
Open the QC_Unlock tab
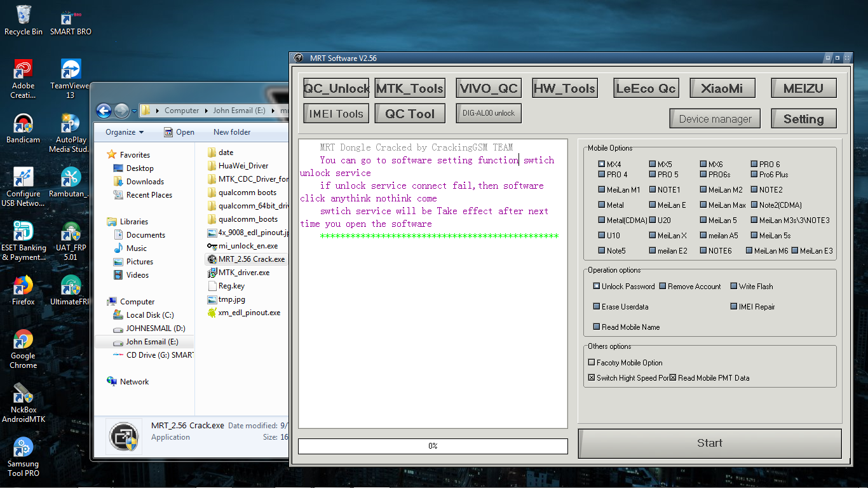[336, 88]
